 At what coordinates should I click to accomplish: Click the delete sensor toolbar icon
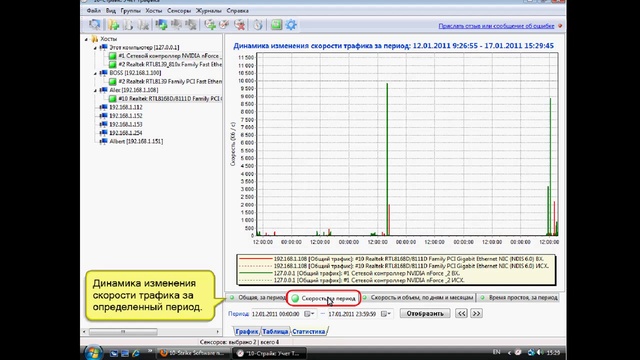240,25
